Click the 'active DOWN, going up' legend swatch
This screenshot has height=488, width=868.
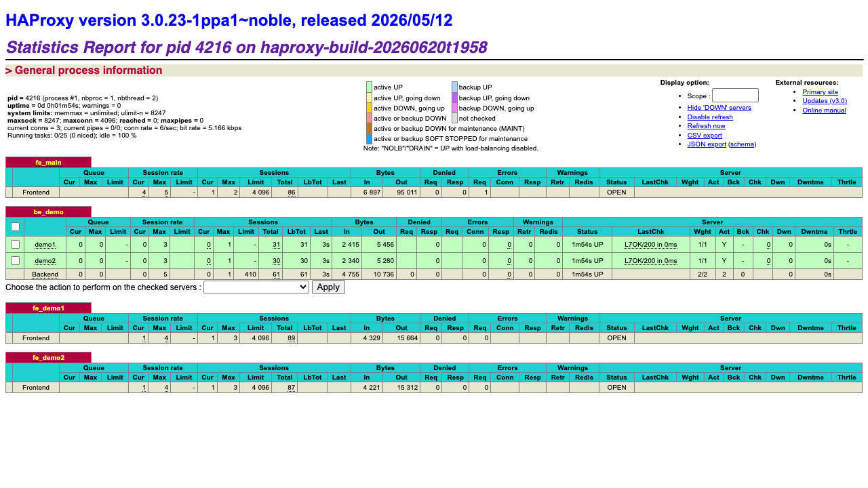pyautogui.click(x=370, y=108)
